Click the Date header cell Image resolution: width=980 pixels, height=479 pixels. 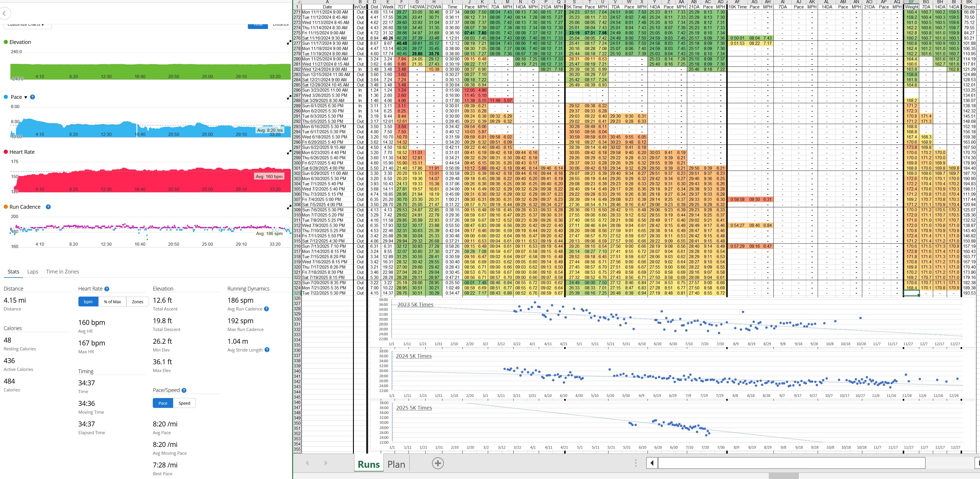327,7
